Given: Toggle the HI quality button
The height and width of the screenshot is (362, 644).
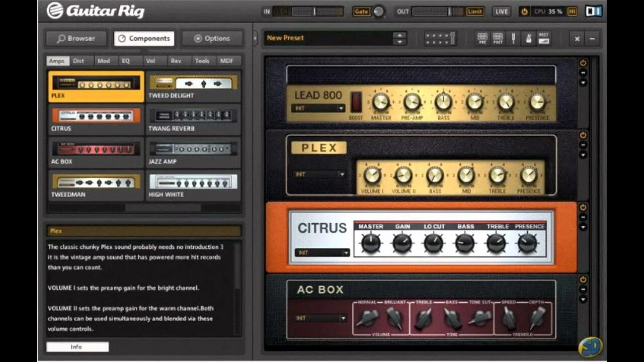Looking at the screenshot, I should pos(572,12).
